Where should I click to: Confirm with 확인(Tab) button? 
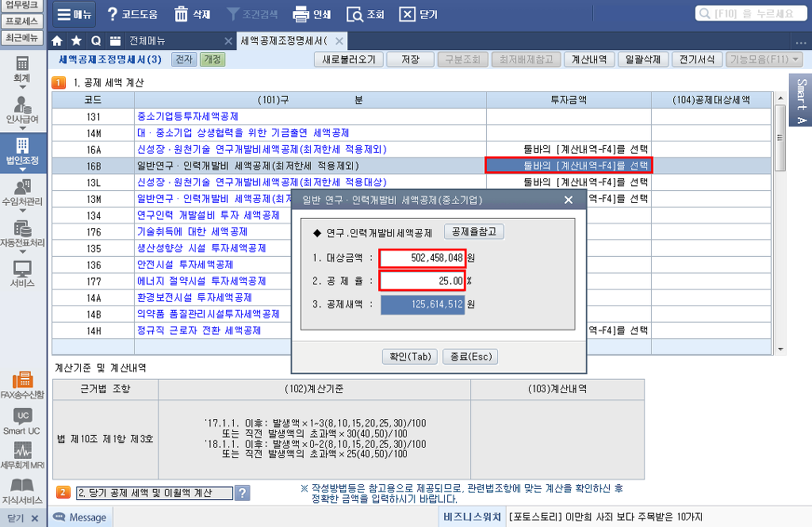[x=410, y=357]
